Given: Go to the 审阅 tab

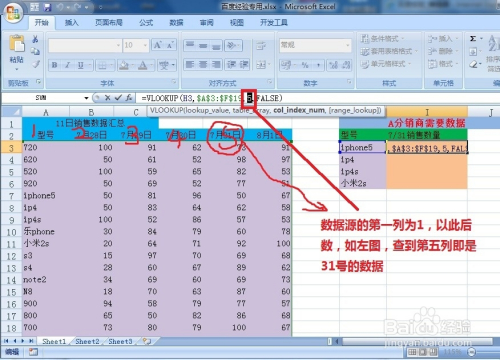Looking at the screenshot, I should (207, 22).
